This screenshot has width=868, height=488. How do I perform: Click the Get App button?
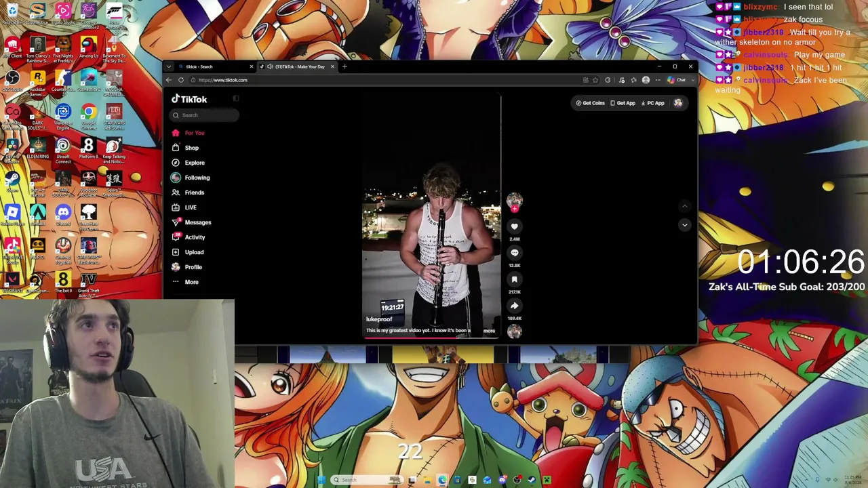tap(623, 103)
